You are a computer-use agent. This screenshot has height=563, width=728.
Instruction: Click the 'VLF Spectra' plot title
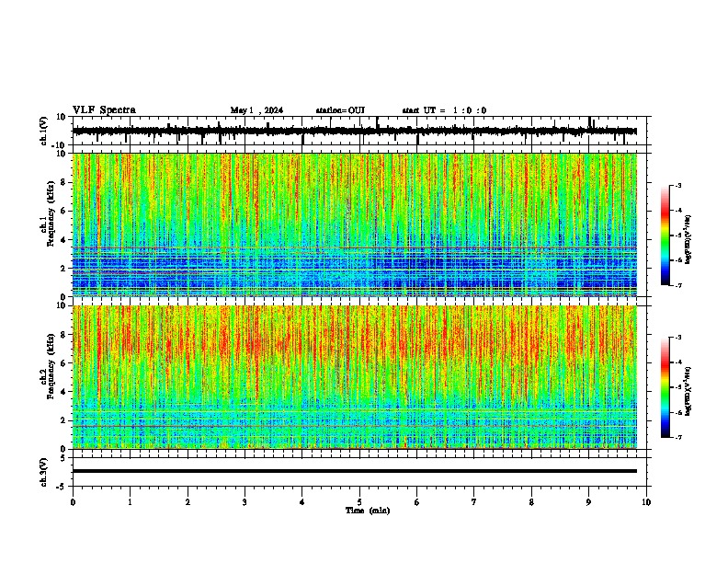(x=104, y=110)
